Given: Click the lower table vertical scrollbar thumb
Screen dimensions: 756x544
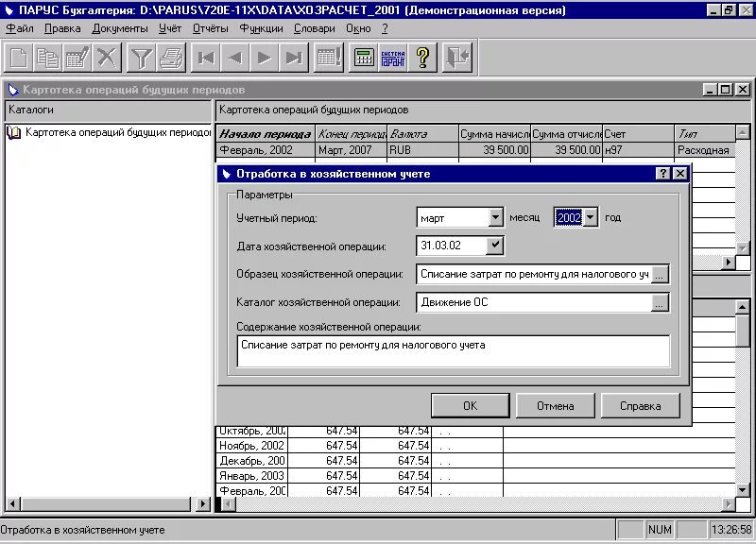Looking at the screenshot, I should [743, 330].
